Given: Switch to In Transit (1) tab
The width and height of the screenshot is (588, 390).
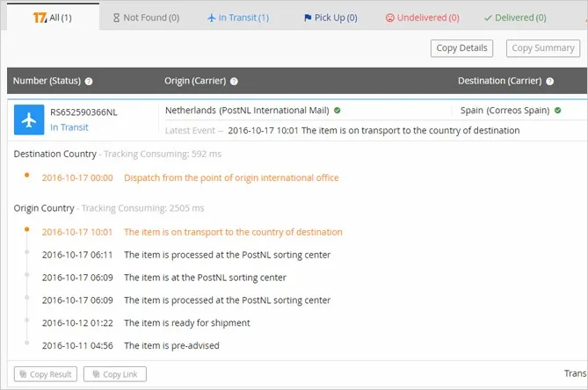Looking at the screenshot, I should coord(238,18).
